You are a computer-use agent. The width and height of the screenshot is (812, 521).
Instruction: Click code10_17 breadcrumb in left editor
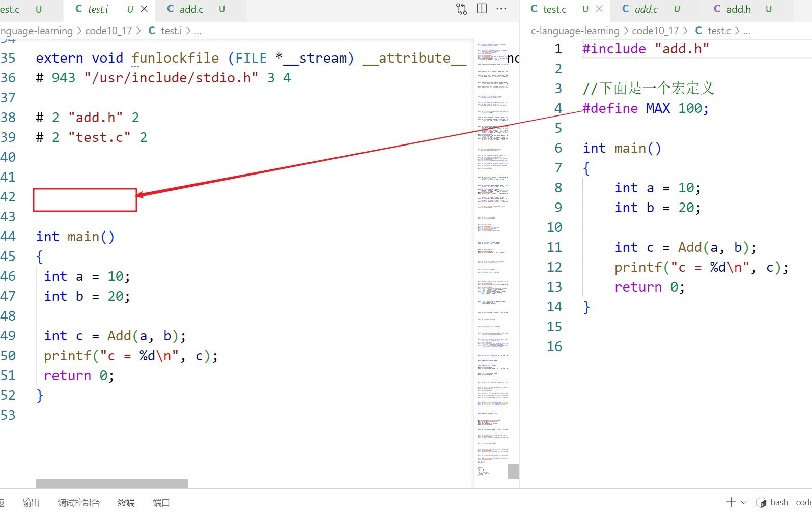point(108,31)
